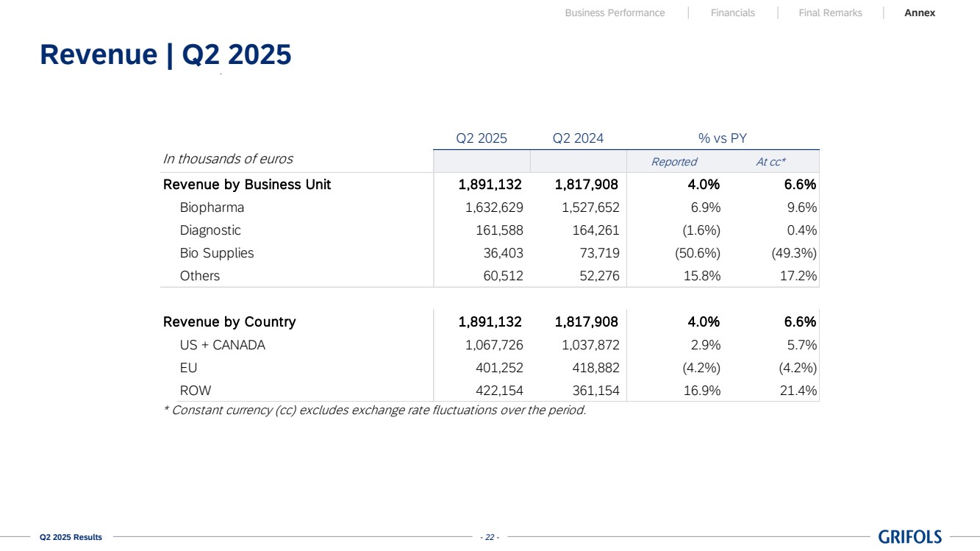This screenshot has width=980, height=551.
Task: Click the Q2 2025 Results footer label
Action: point(71,537)
